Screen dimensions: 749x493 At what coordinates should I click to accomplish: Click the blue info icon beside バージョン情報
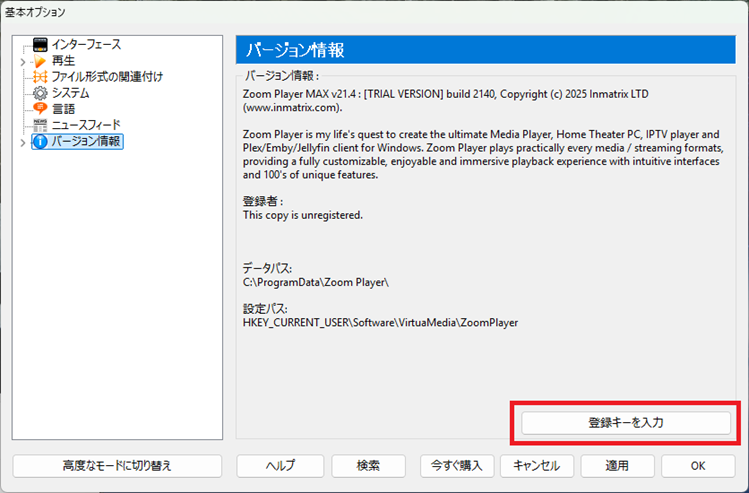[x=40, y=141]
